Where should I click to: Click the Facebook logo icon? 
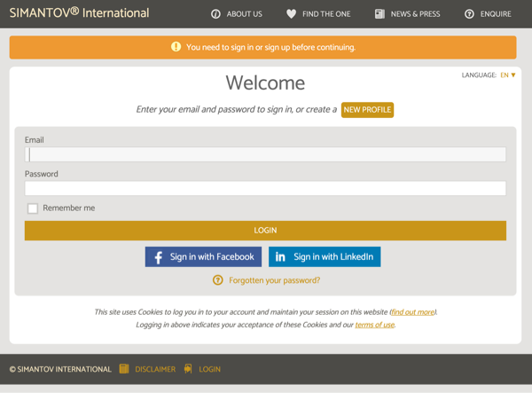[158, 257]
